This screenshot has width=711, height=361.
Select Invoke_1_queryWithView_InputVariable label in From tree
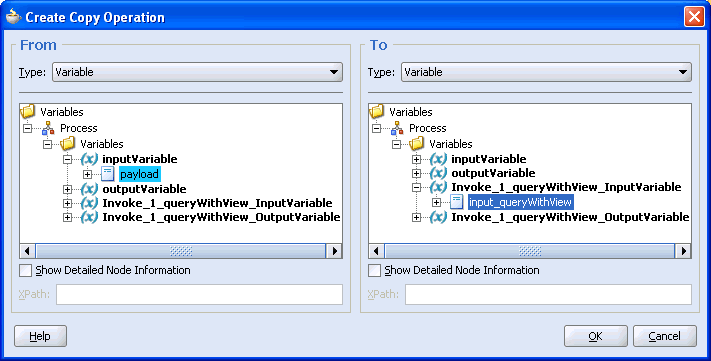pos(217,203)
